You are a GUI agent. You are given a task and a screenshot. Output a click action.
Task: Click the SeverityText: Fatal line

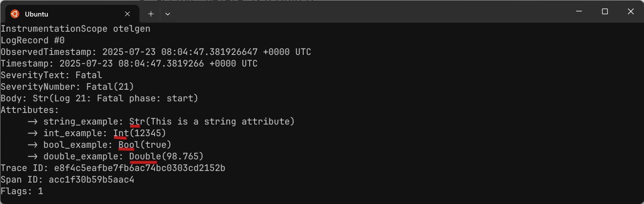tap(51, 75)
